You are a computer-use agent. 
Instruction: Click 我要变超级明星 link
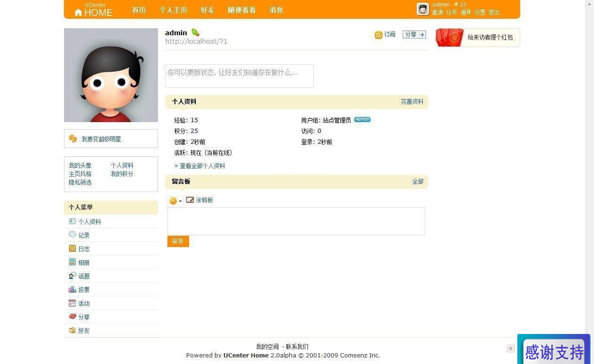[101, 139]
